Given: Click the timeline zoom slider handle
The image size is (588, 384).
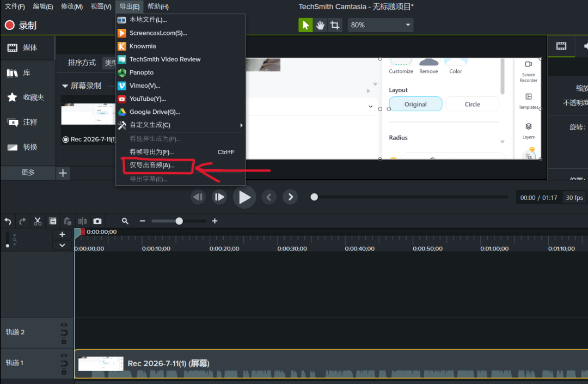Looking at the screenshot, I should click(x=179, y=221).
